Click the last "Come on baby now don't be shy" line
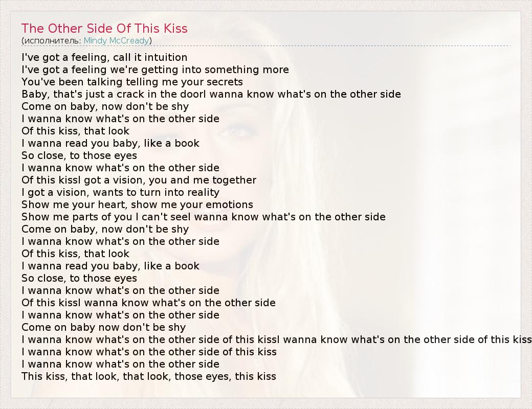532x409 pixels. pos(103,327)
